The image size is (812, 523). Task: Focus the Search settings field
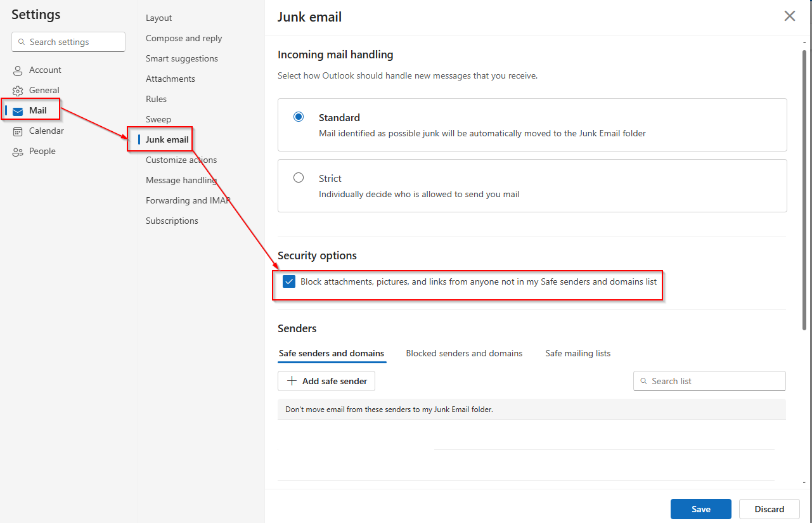pyautogui.click(x=68, y=42)
